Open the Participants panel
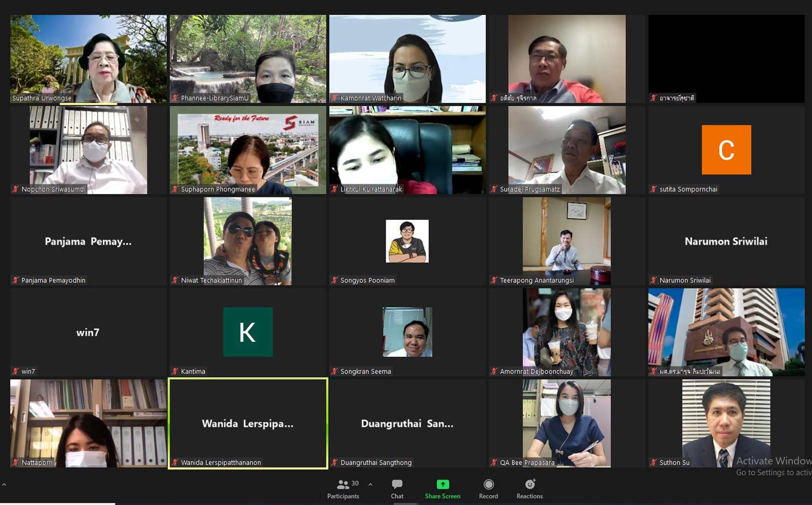The height and width of the screenshot is (505, 812). coord(343,489)
